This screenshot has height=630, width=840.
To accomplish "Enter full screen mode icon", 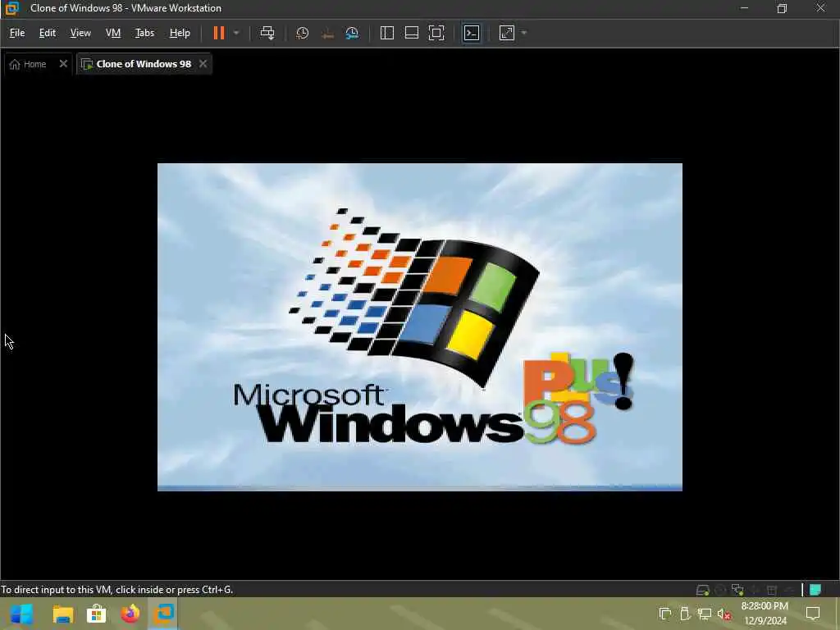I will point(436,33).
